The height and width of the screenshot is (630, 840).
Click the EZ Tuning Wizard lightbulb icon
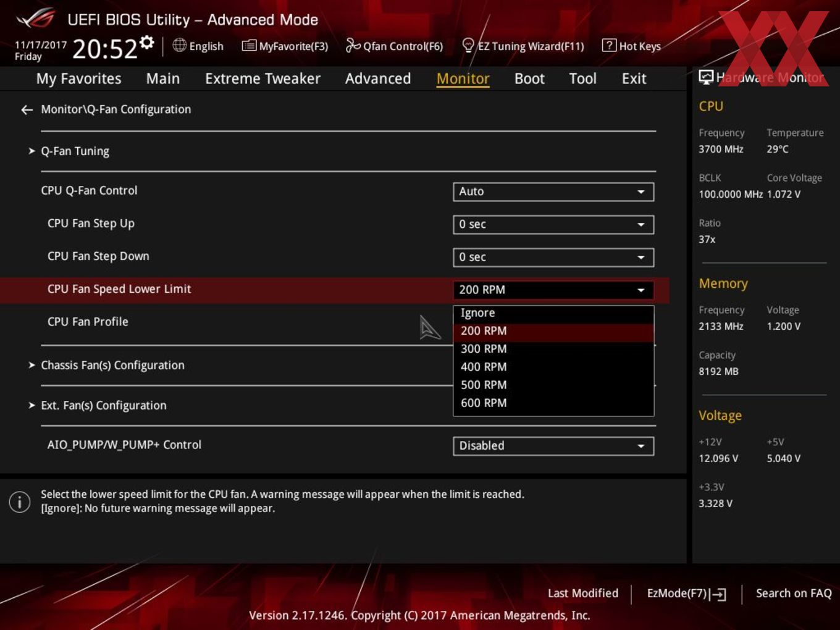[x=468, y=45]
